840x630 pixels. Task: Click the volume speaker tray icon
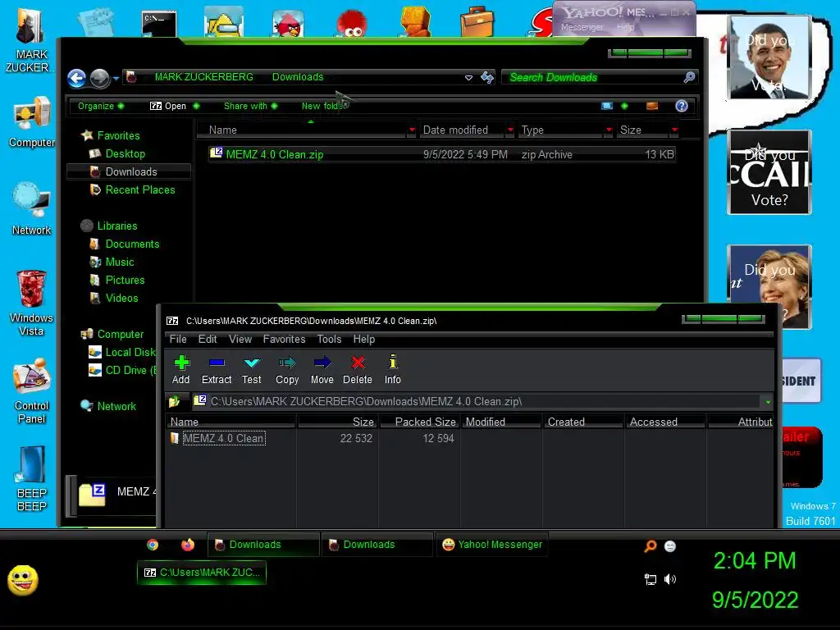(670, 579)
